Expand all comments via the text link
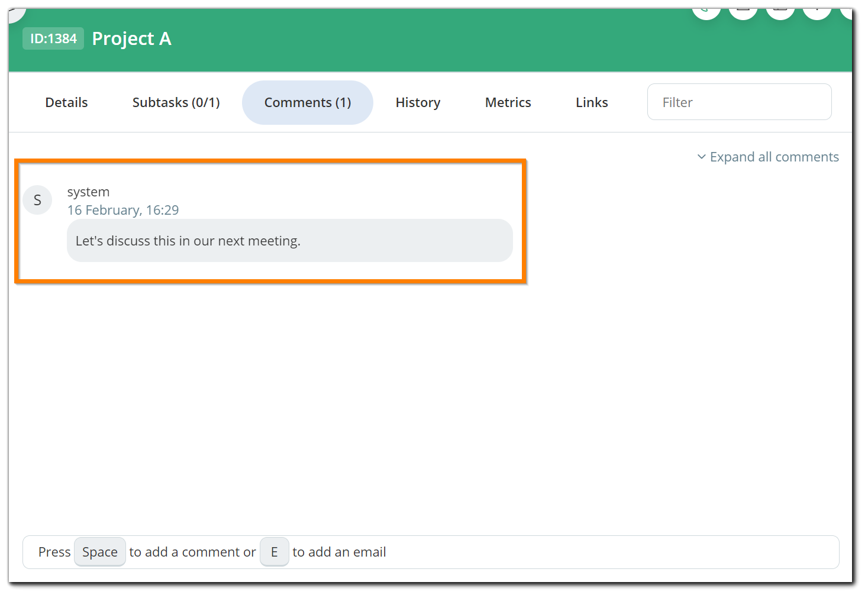 tap(774, 157)
